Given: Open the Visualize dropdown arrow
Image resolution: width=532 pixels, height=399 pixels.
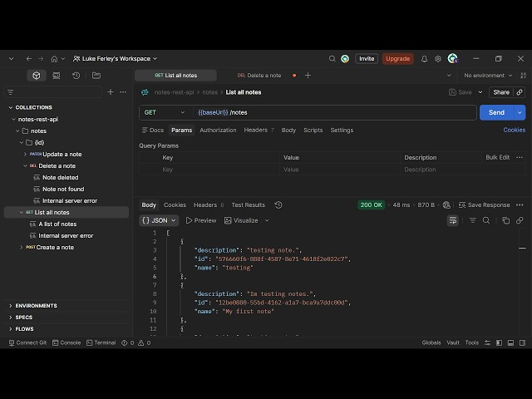Looking at the screenshot, I should [267, 220].
